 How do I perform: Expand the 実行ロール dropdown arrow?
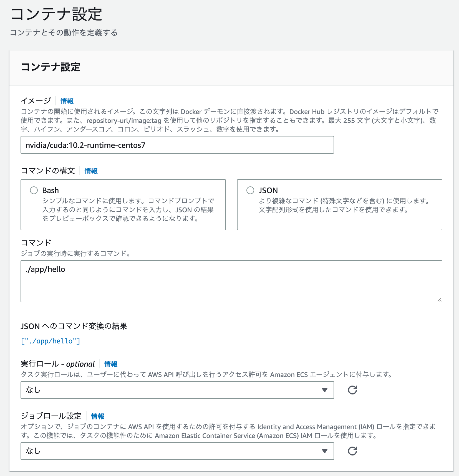coord(325,390)
